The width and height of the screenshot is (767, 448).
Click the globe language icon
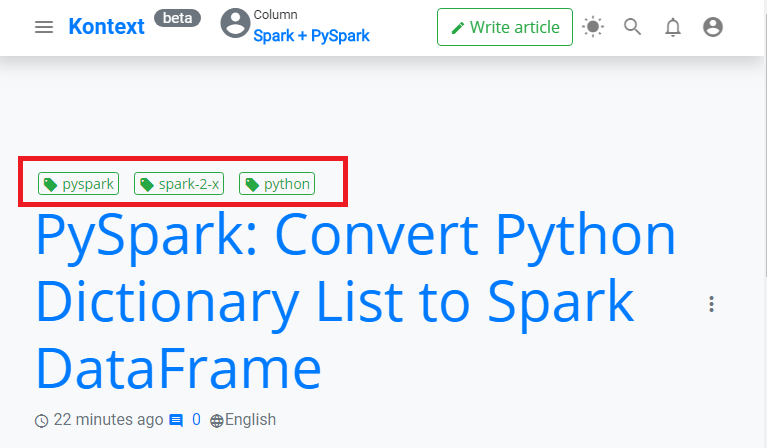coord(217,421)
